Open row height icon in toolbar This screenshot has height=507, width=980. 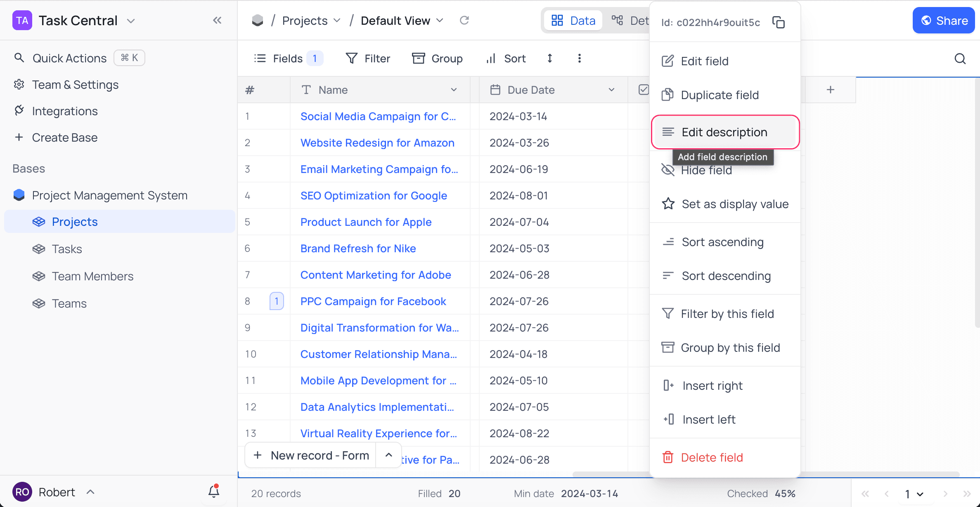(549, 58)
